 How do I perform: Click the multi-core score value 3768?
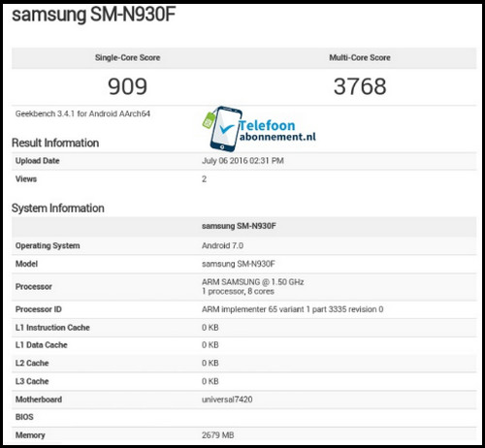pyautogui.click(x=360, y=86)
